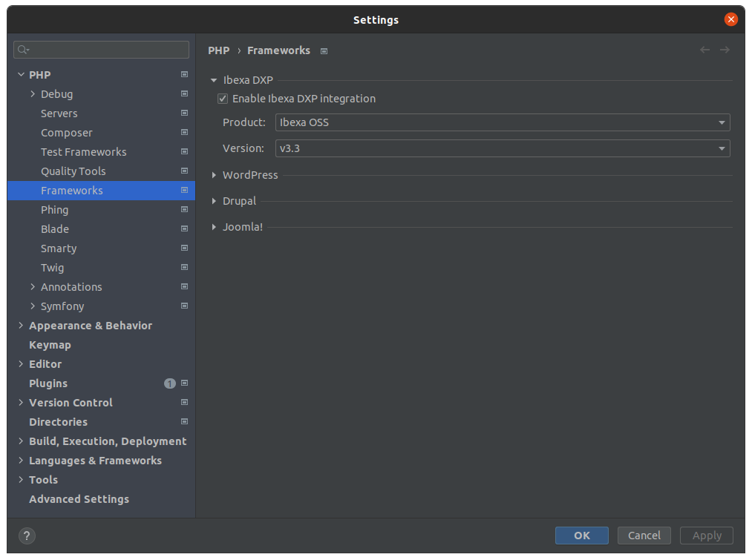
Task: Open the Keymap settings page
Action: [50, 345]
